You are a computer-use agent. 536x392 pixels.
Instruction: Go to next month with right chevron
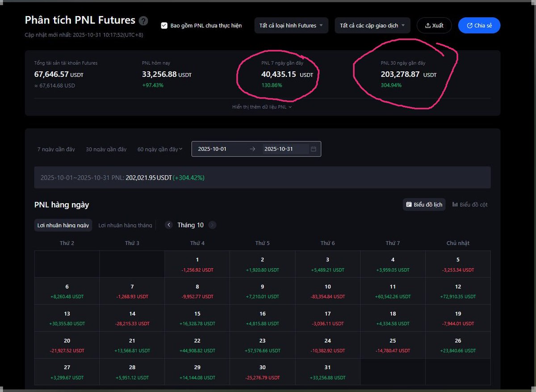click(x=212, y=225)
